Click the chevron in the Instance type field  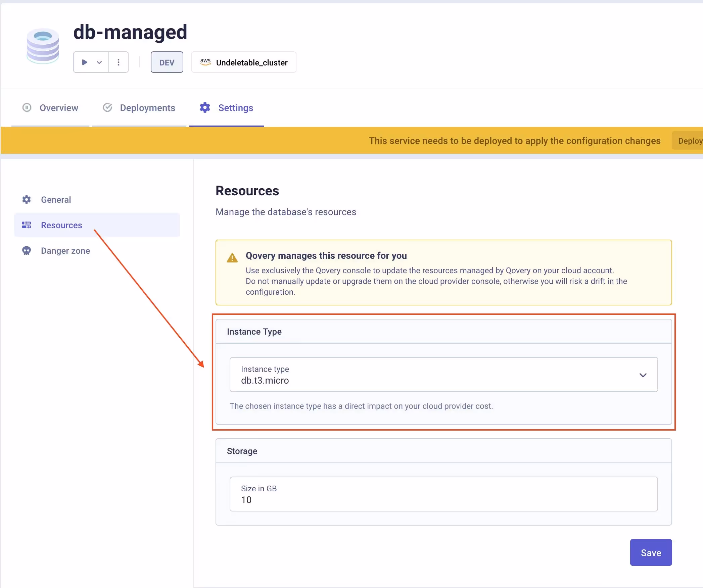click(643, 375)
